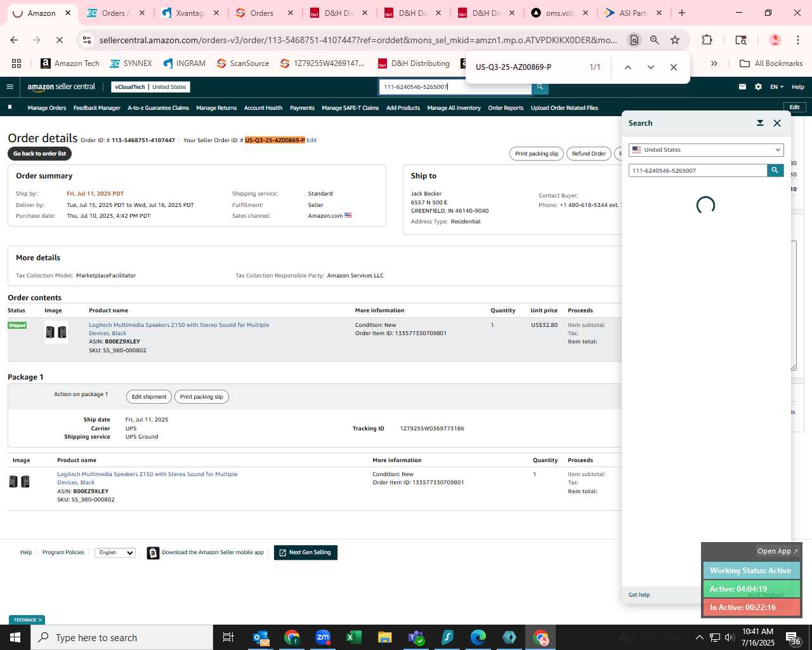Open Excel from the taskbar

point(354,637)
